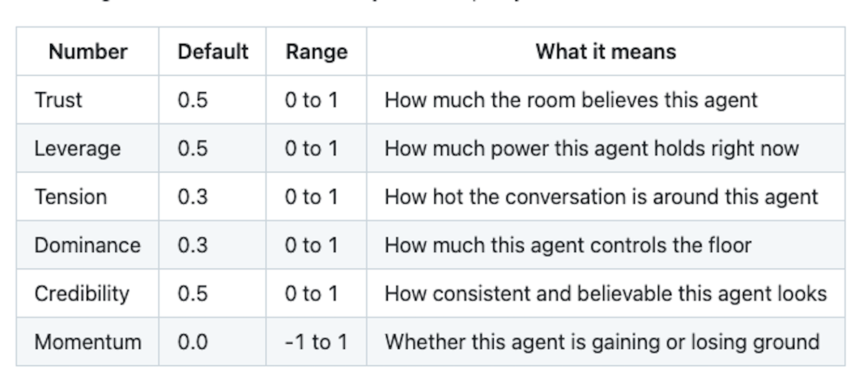Viewport: 868px width, 386px height.
Task: Select the Trust row label
Action: pos(58,100)
